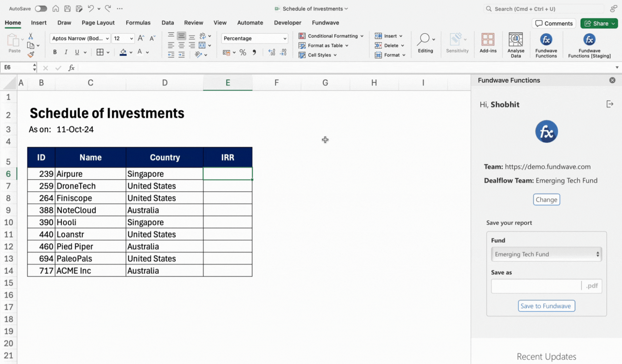Open the Fund selector dropdown
This screenshot has height=364, width=622.
tap(546, 254)
